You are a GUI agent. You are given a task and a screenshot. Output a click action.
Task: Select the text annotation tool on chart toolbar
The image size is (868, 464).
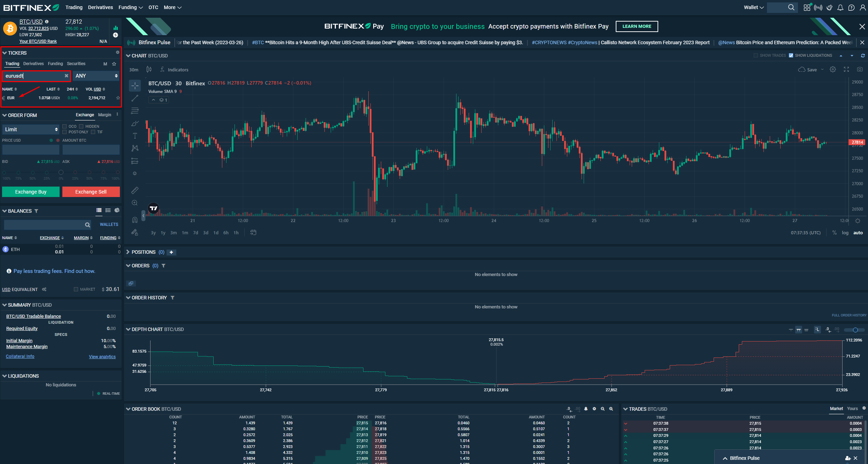click(x=135, y=136)
